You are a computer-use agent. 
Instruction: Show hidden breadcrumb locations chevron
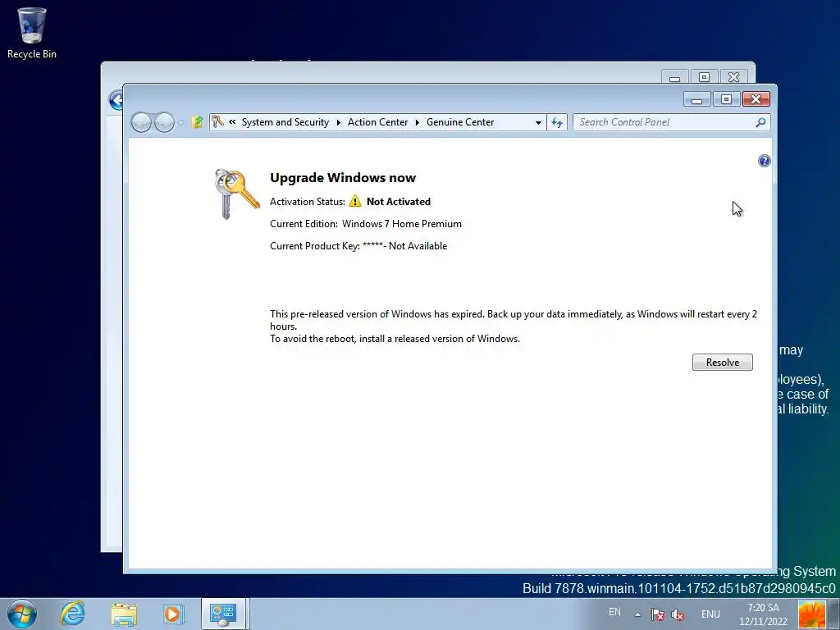[x=232, y=121]
